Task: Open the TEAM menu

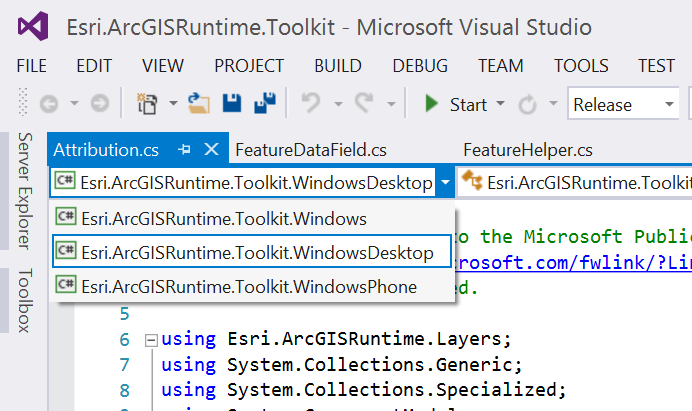Action: coord(501,66)
